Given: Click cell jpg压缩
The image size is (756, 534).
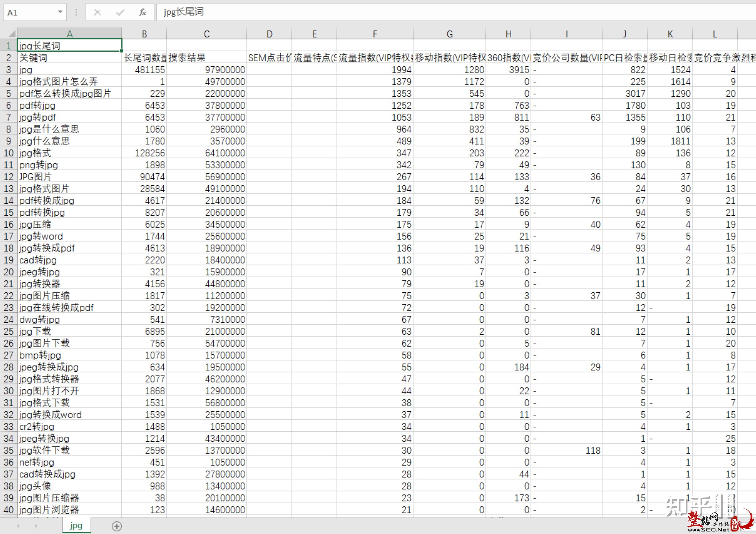Looking at the screenshot, I should 69,224.
